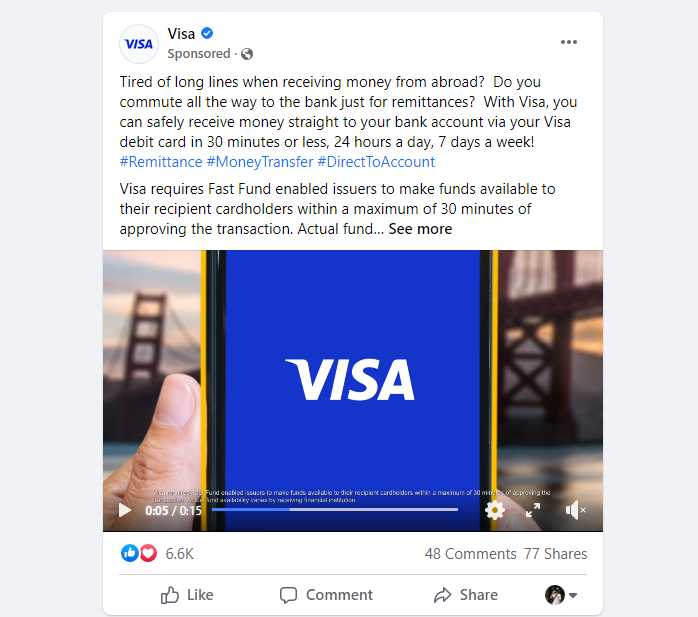Click the Visa page profile logo

point(139,44)
